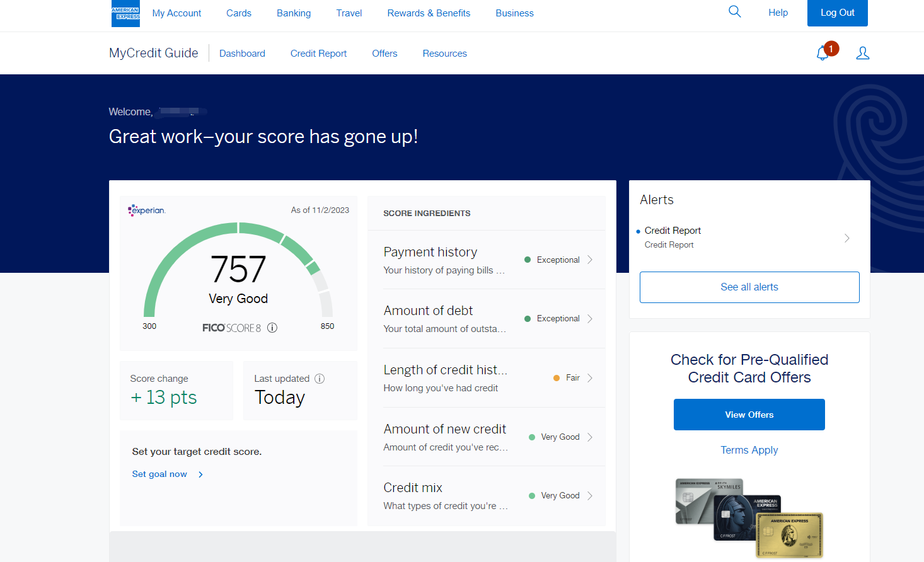924x562 pixels.
Task: Go to the Dashboard tab
Action: coord(242,54)
